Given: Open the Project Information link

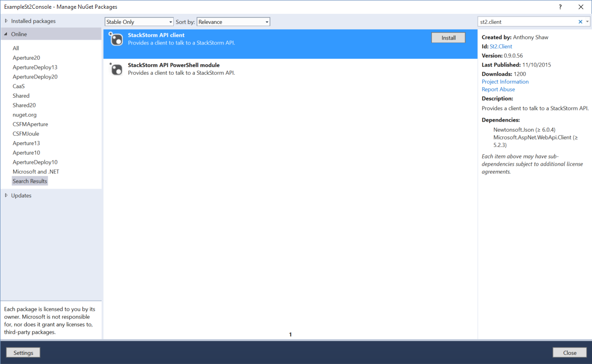Looking at the screenshot, I should coord(505,81).
